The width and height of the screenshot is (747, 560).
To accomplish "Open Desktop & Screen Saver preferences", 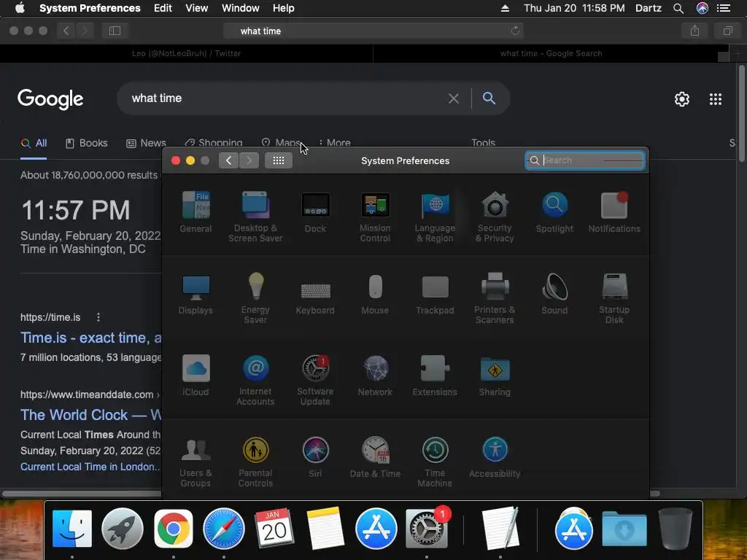I will pyautogui.click(x=255, y=217).
